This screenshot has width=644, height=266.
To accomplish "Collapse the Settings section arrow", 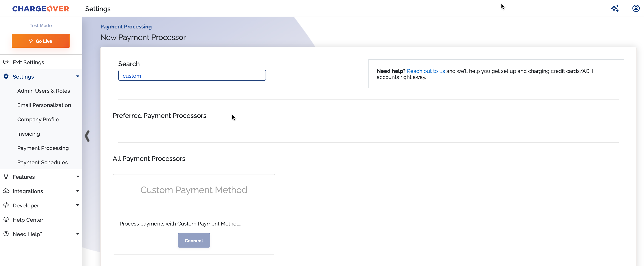I will point(78,76).
